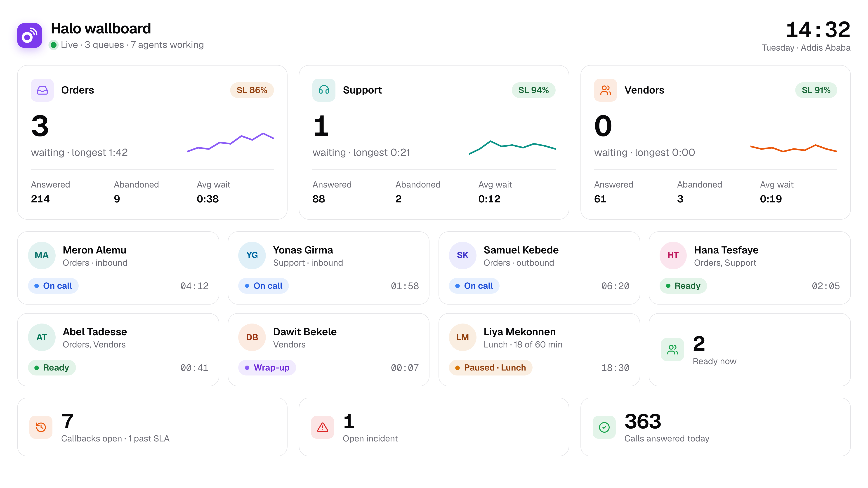Image resolution: width=868 pixels, height=488 pixels.
Task: Click the Vendors orange trend sparkline
Action: (x=794, y=148)
